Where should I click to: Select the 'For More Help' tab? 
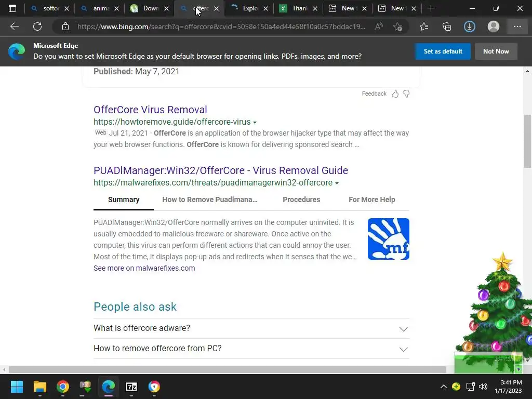point(372,199)
